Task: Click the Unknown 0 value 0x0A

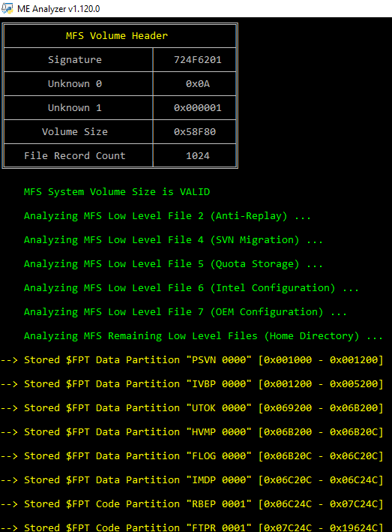Action: point(198,84)
